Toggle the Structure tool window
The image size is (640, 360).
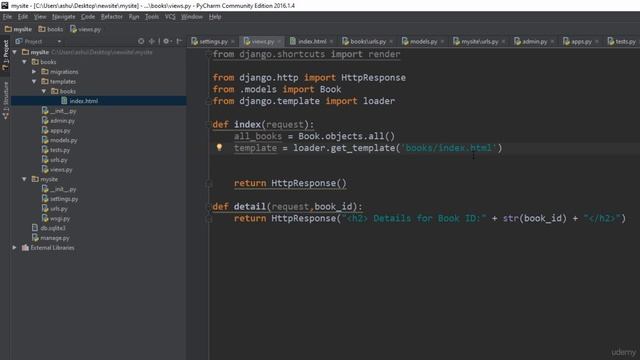pyautogui.click(x=5, y=100)
